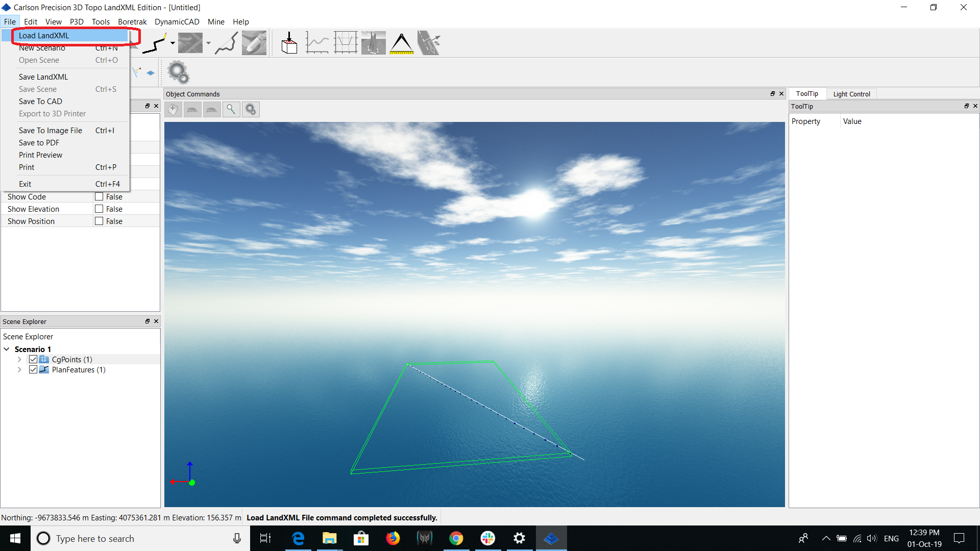
Task: Close the Object Commands panel
Action: click(x=781, y=94)
